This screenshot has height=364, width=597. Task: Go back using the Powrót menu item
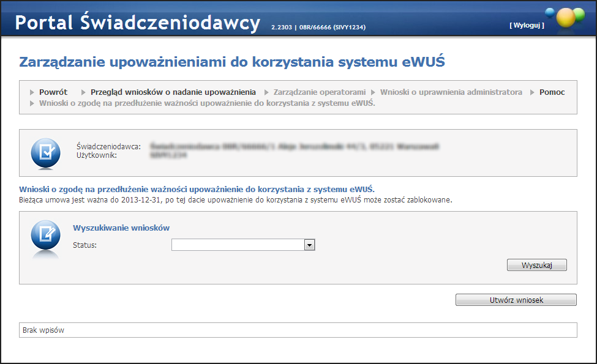pos(53,92)
